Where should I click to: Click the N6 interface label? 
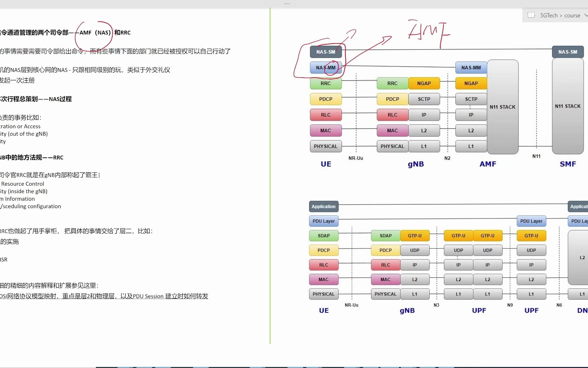click(x=559, y=305)
